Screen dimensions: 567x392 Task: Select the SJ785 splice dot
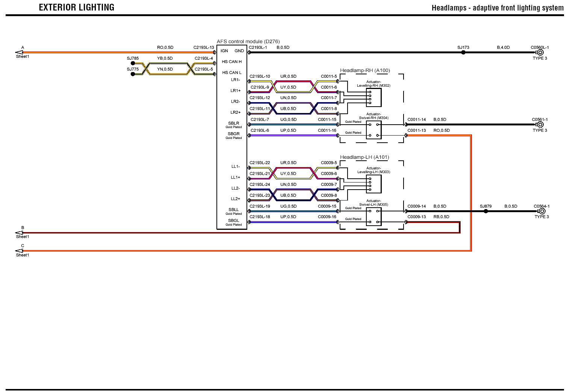pyautogui.click(x=133, y=63)
